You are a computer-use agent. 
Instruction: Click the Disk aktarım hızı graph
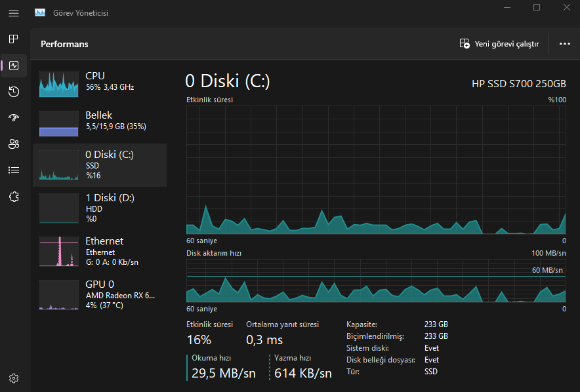pyautogui.click(x=376, y=281)
